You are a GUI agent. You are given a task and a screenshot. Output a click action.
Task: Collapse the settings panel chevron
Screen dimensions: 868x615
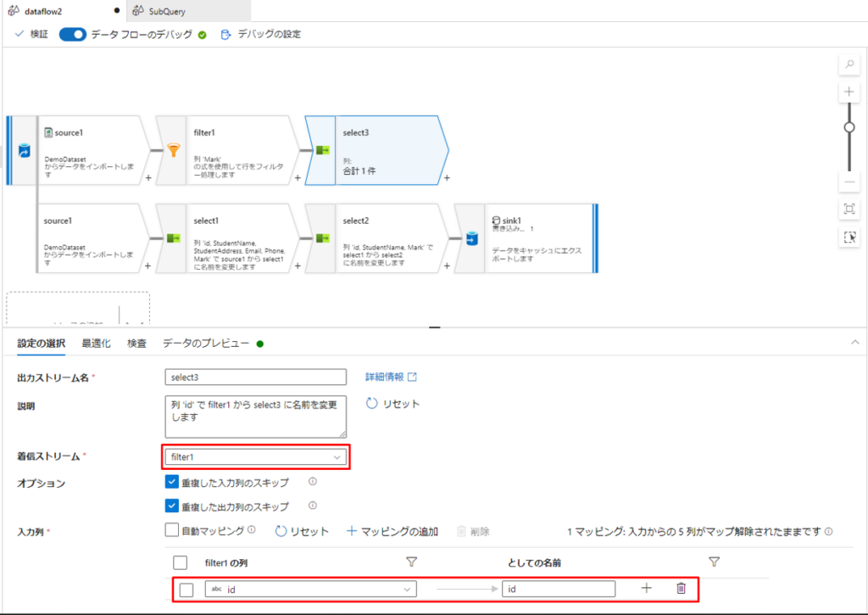coord(854,343)
